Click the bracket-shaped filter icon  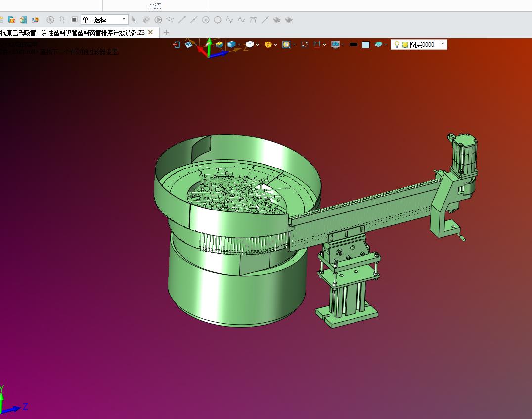tap(62, 20)
